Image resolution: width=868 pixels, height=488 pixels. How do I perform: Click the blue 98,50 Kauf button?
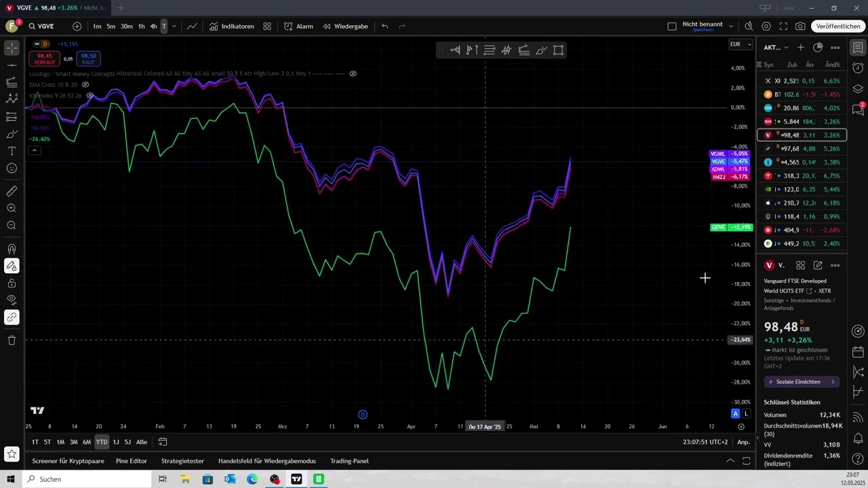coord(88,59)
